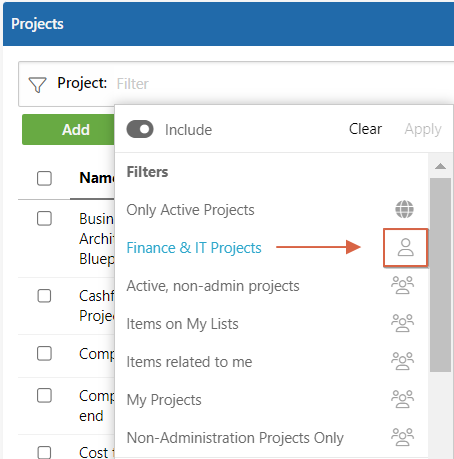Select the Finance & IT Projects filter
Screen dimensions: 454x459
coord(194,248)
